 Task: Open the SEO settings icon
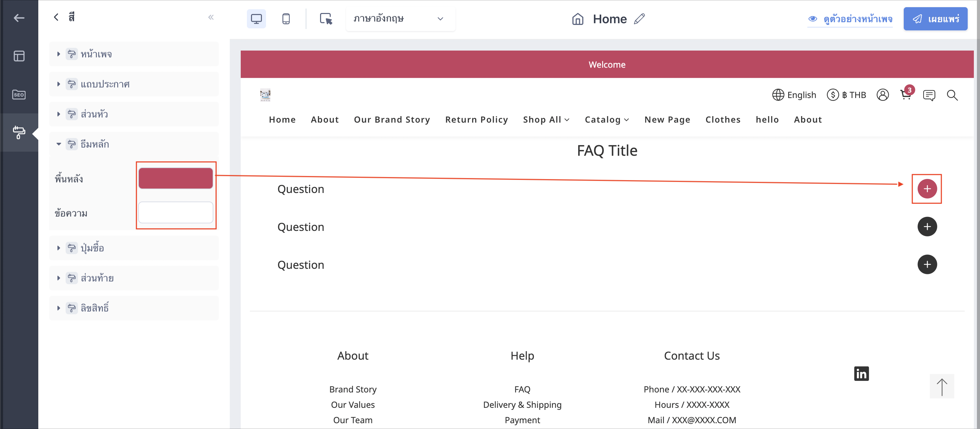coord(19,94)
